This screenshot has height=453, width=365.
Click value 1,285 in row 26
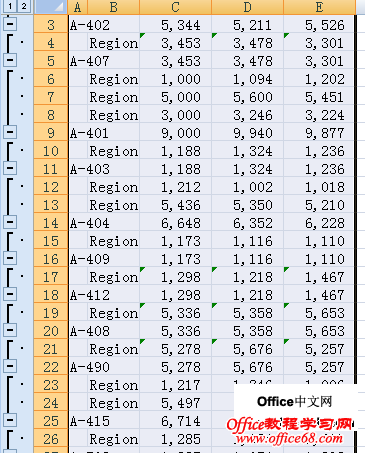click(x=176, y=439)
